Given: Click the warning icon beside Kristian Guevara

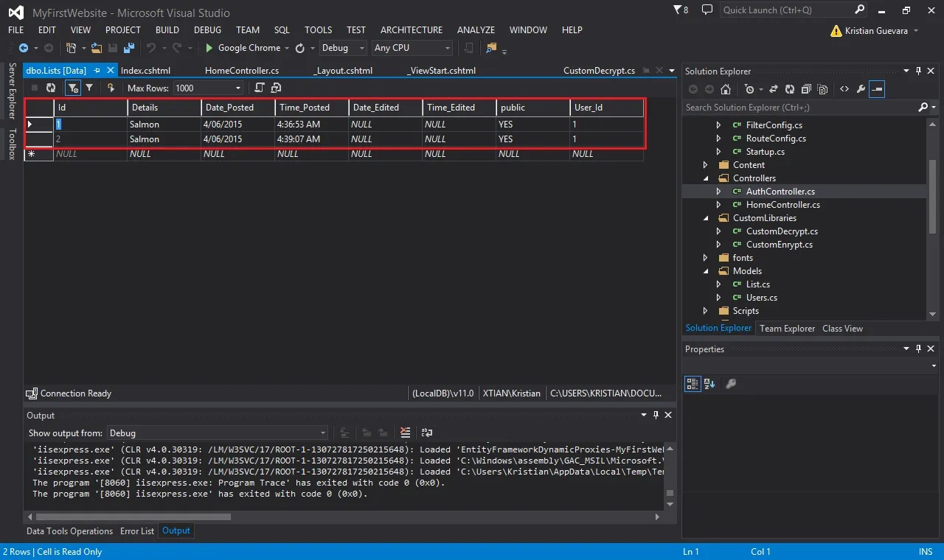Looking at the screenshot, I should pos(836,31).
